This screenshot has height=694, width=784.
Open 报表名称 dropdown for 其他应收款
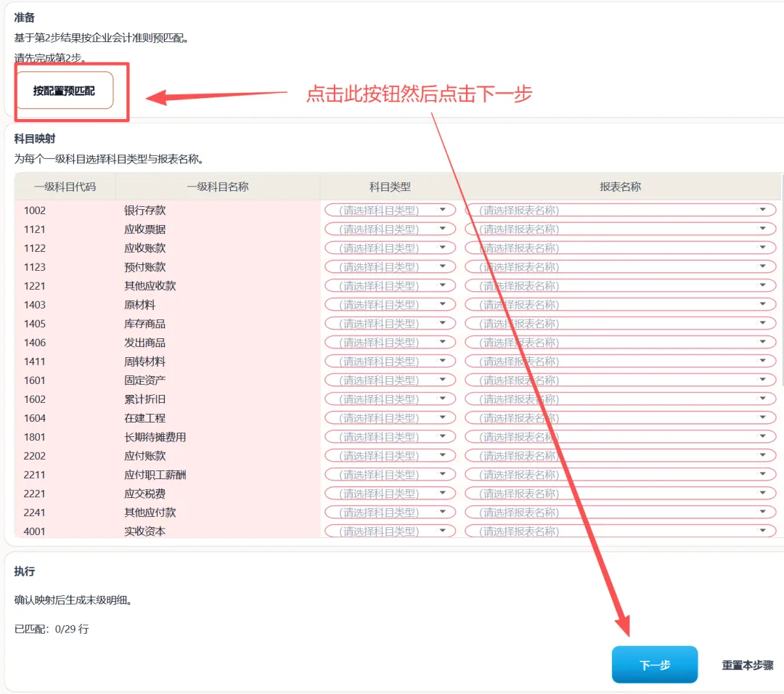(x=620, y=285)
